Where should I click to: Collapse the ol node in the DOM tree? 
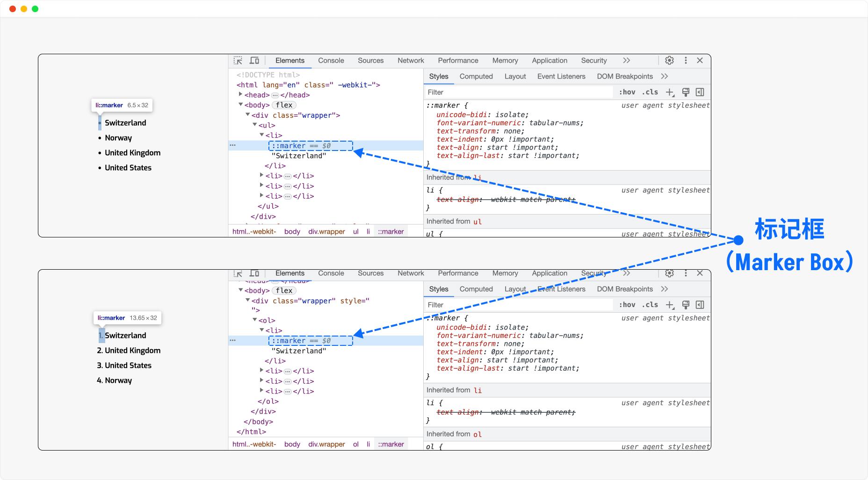[255, 320]
